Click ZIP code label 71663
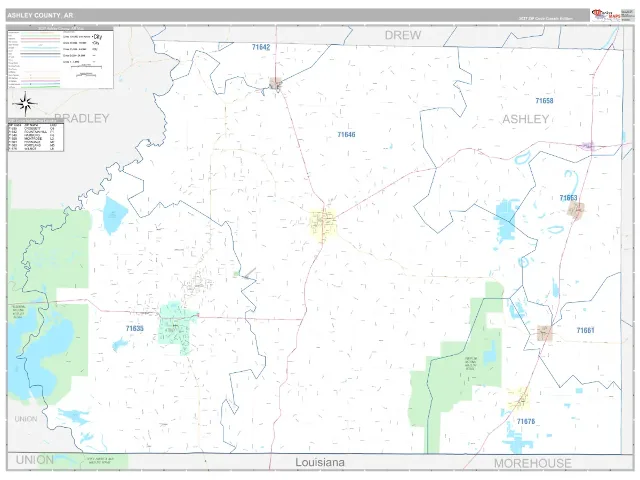The image size is (640, 480). [x=568, y=198]
